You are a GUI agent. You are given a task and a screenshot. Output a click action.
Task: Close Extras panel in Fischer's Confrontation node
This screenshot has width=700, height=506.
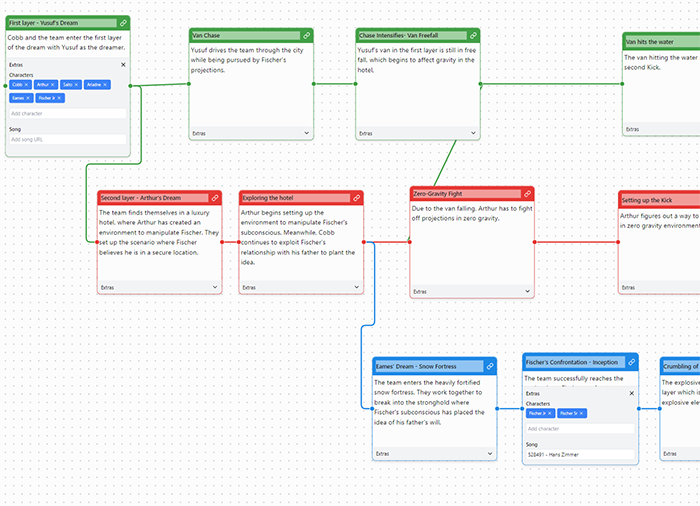point(631,393)
